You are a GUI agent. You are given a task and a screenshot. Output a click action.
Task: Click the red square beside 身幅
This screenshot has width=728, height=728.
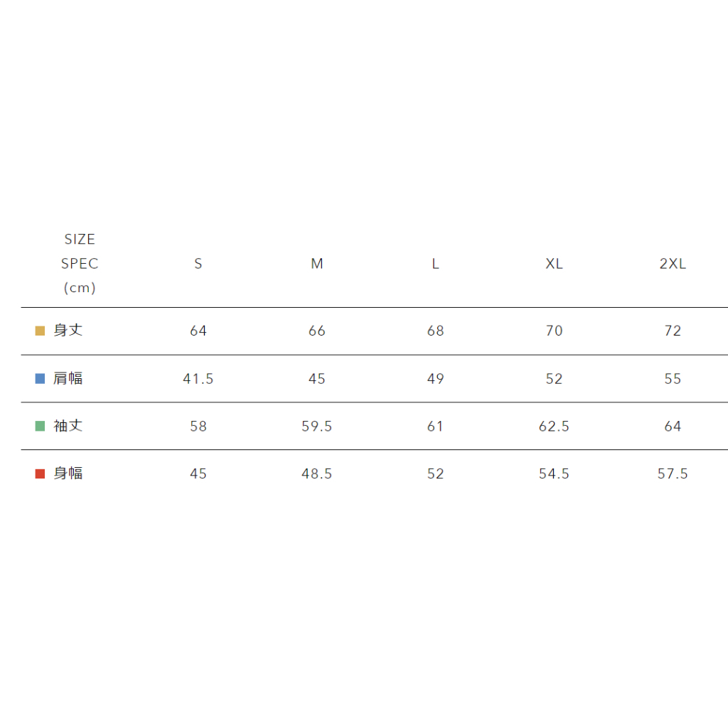pyautogui.click(x=41, y=473)
